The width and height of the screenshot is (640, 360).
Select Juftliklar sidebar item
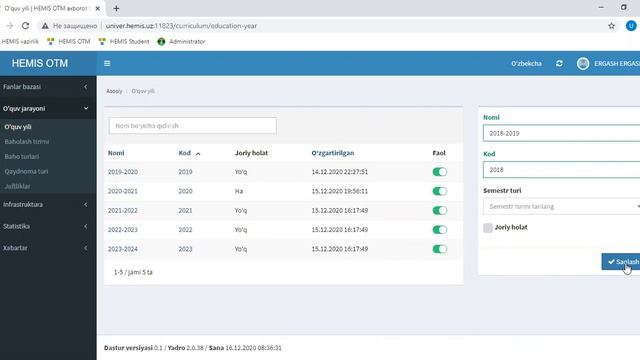(x=18, y=186)
